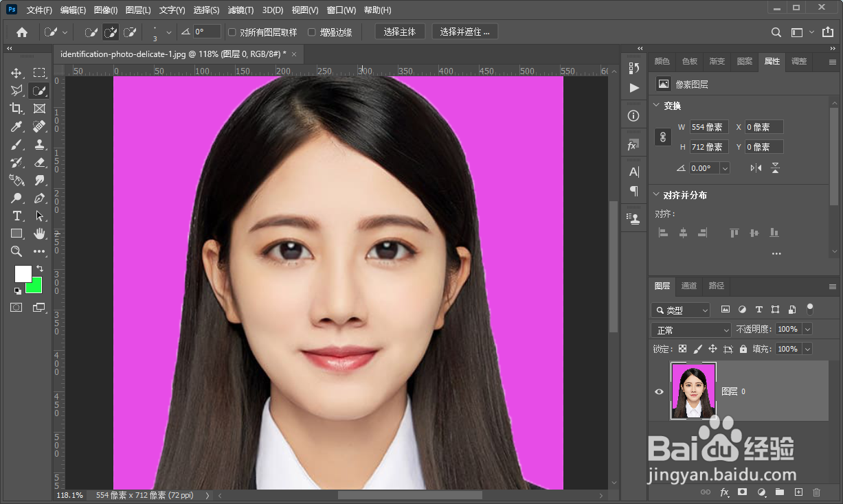The width and height of the screenshot is (843, 504).
Task: Switch to 路径 tab
Action: (x=717, y=286)
